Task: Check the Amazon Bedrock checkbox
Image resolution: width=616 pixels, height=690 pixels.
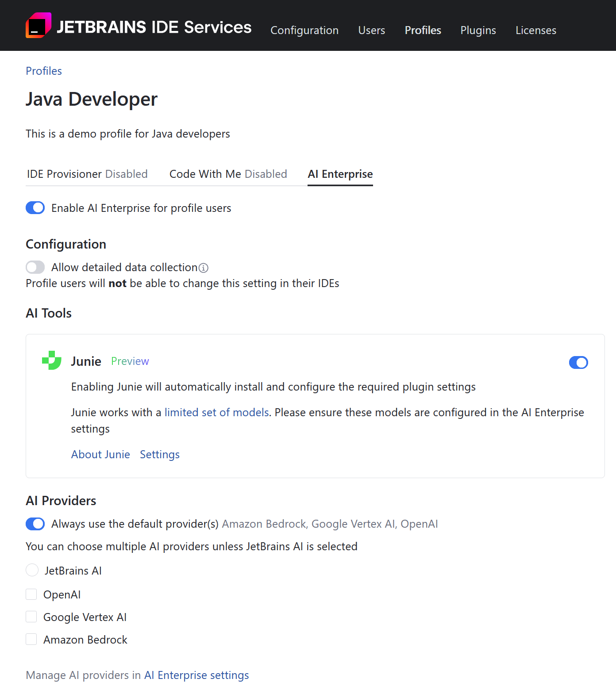Action: (x=31, y=639)
